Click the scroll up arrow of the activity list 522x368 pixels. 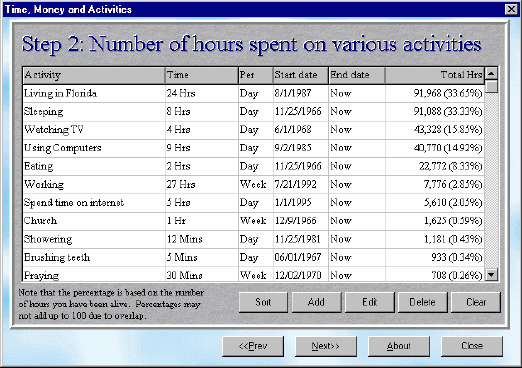coord(491,73)
